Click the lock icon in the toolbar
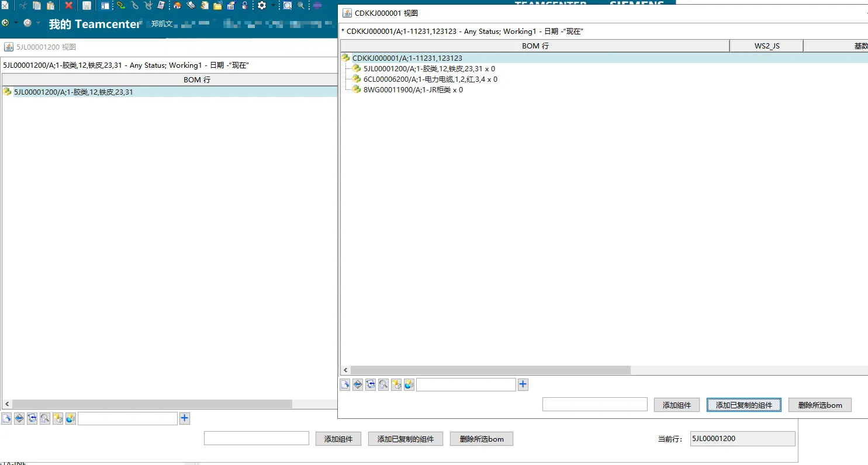Screen dimensions: 868x465 coord(246,5)
